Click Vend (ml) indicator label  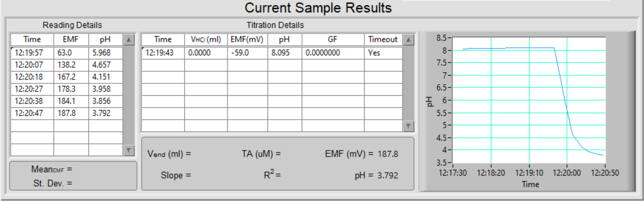tap(169, 154)
